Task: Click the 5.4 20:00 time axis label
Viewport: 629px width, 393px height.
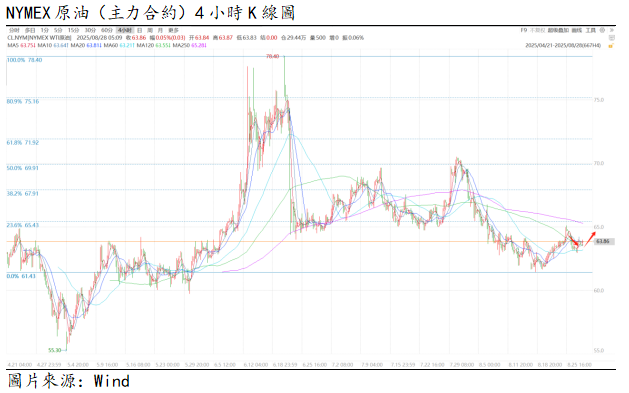Action: tap(78, 365)
